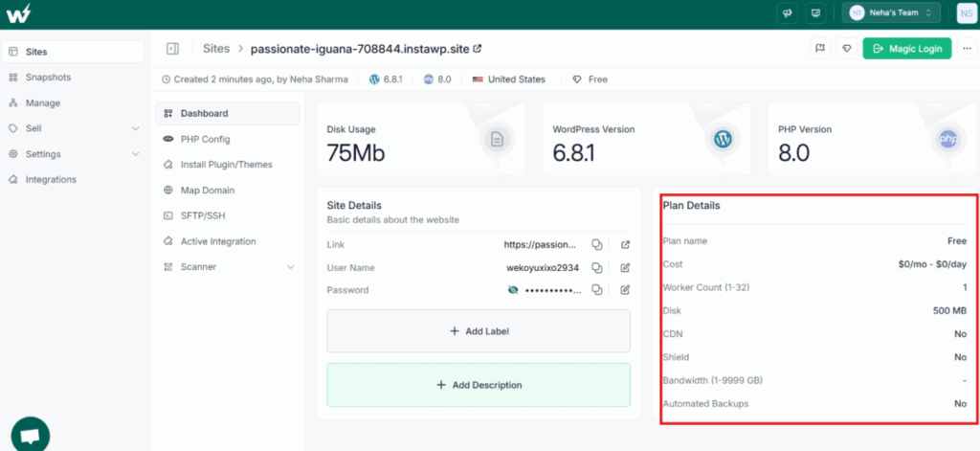980x451 pixels.
Task: Click the PHP Version card icon
Action: click(x=948, y=139)
